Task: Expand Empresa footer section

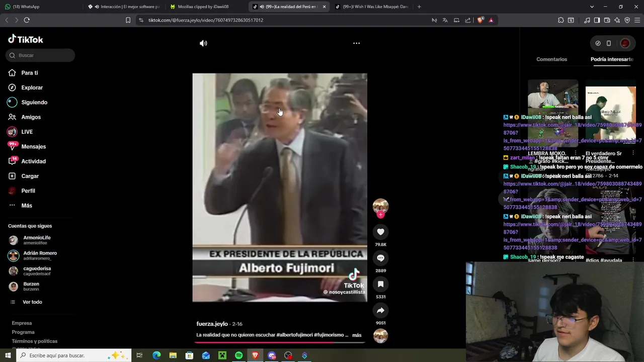Action: click(x=22, y=323)
